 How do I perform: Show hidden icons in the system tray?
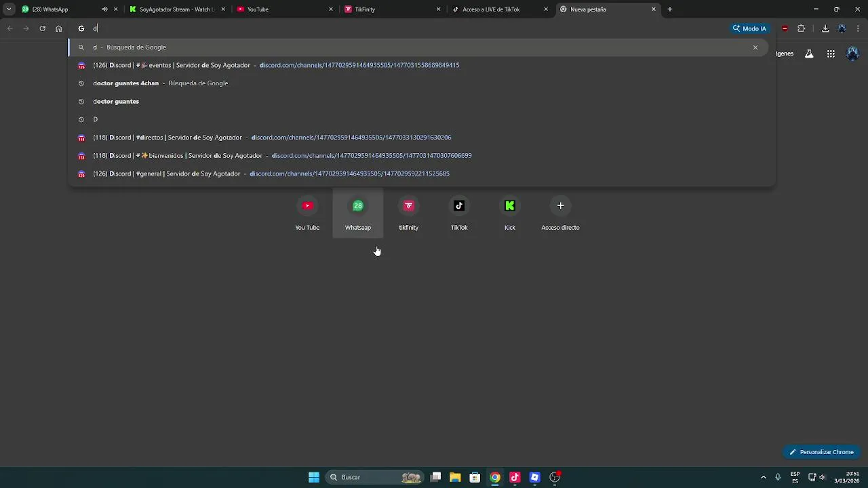click(x=764, y=477)
